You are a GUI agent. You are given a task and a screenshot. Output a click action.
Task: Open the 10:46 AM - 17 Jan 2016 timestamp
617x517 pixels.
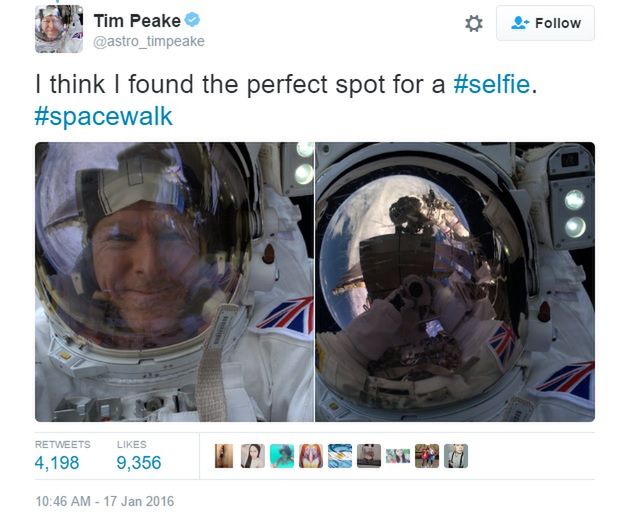point(104,500)
